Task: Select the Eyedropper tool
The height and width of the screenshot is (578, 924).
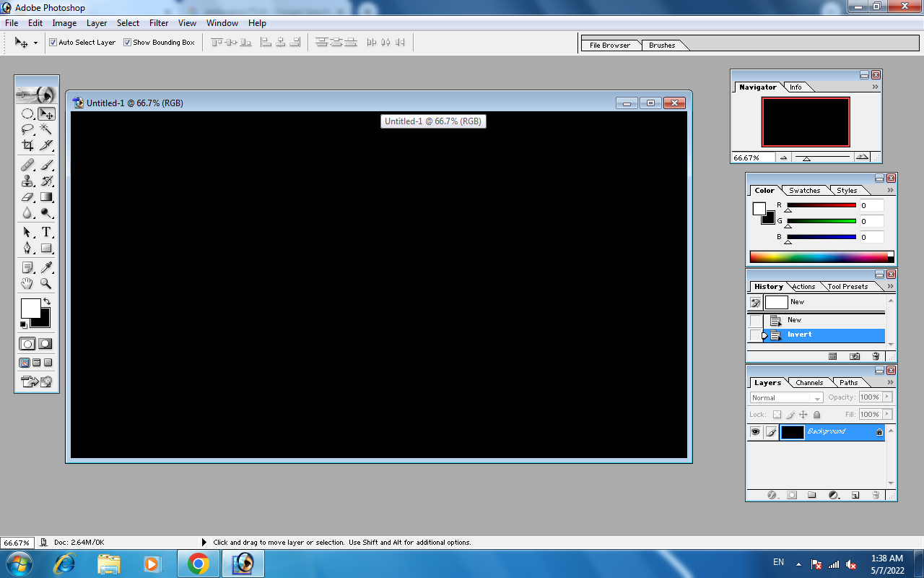Action: 46,268
